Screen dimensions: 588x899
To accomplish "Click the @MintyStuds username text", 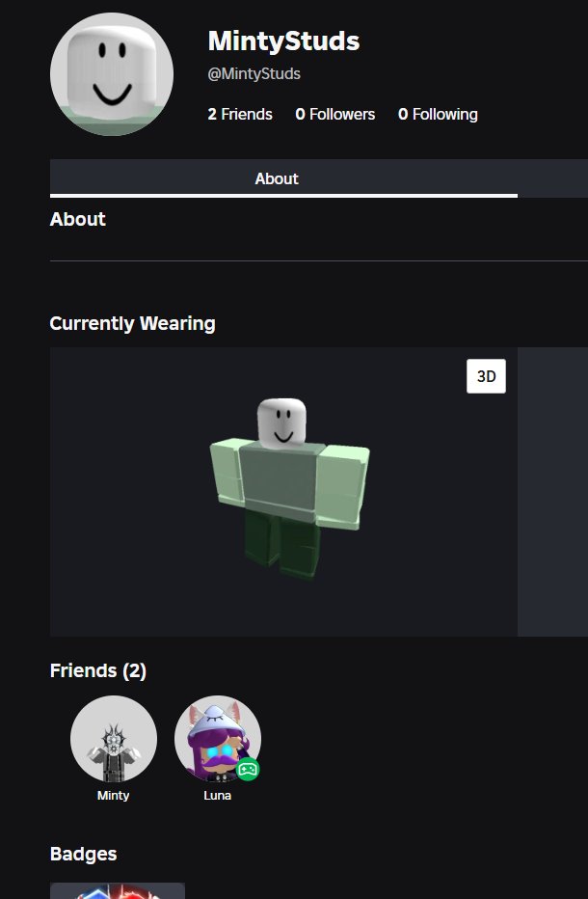I will [254, 73].
